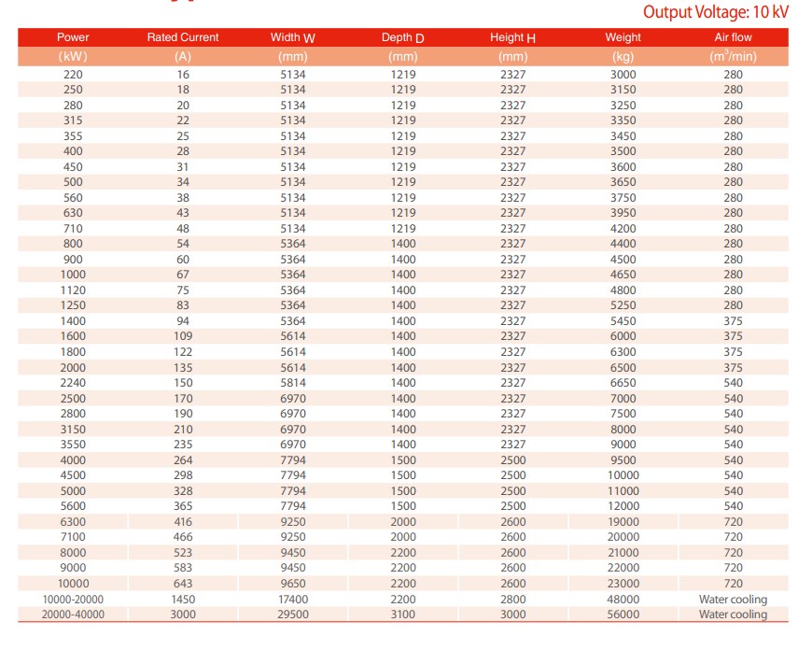Click rated current value 170
This screenshot has width=812, height=650.
(183, 399)
